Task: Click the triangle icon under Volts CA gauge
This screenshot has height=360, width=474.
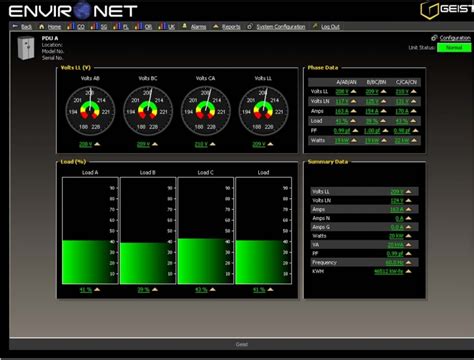Action: [212, 144]
